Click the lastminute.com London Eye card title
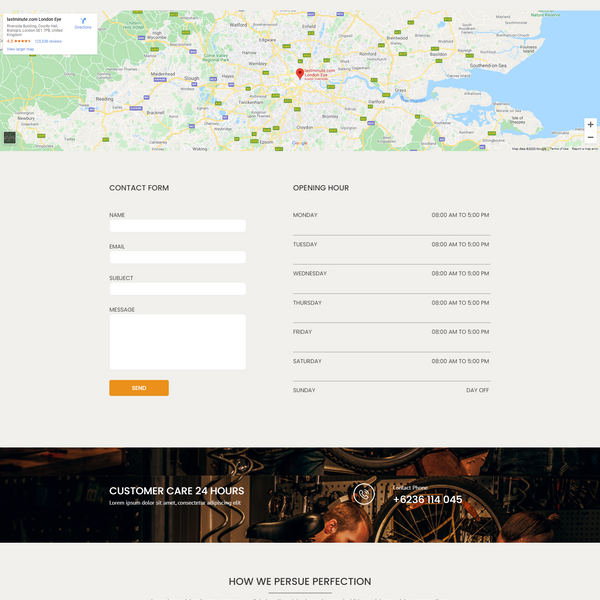The image size is (600, 600). pyautogui.click(x=34, y=19)
